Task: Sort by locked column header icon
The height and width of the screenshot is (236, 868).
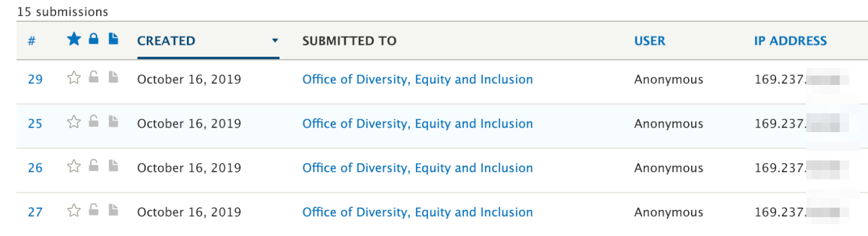Action: 93,40
